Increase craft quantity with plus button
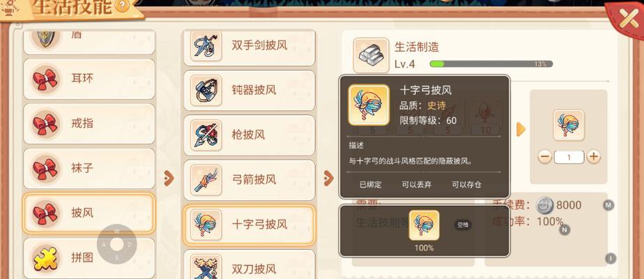This screenshot has width=644, height=279. point(594,156)
